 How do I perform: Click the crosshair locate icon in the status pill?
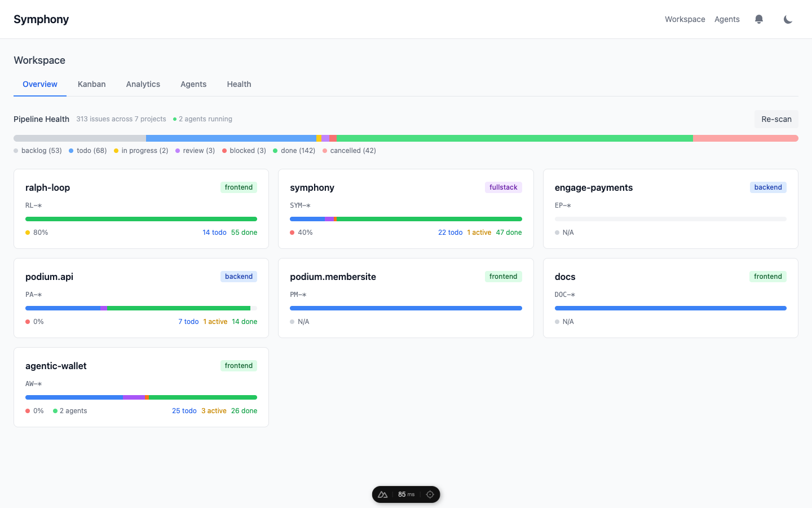click(430, 494)
